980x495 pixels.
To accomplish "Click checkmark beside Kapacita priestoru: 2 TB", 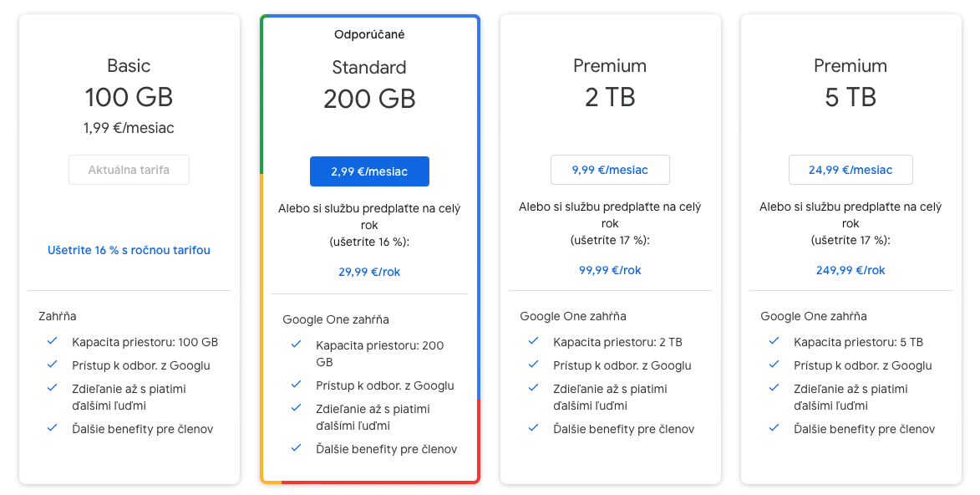I will click(534, 341).
